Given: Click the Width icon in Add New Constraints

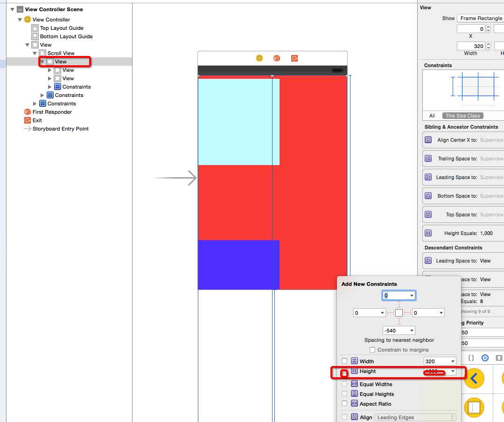Looking at the screenshot, I should [x=354, y=361].
